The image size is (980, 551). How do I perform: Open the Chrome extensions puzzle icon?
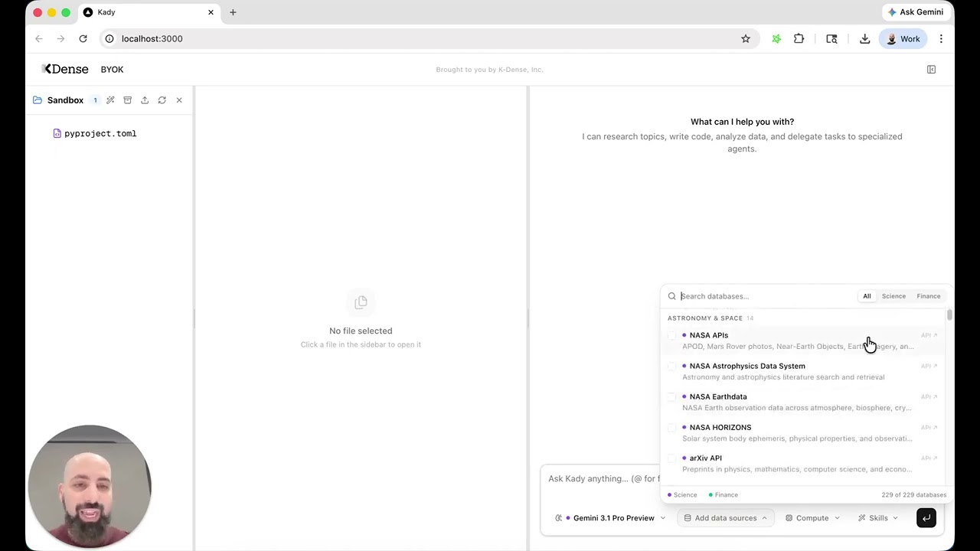(799, 39)
